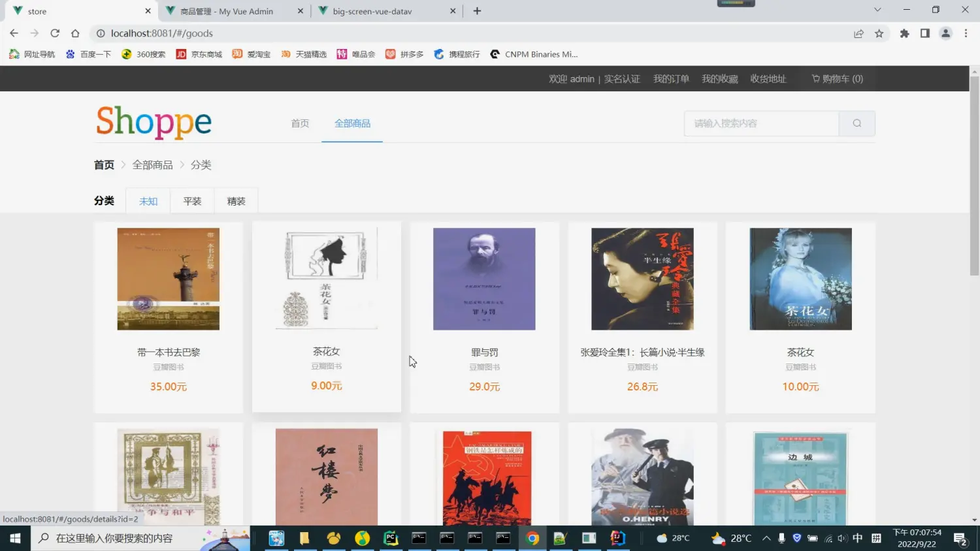Image resolution: width=980 pixels, height=551 pixels.
Task: Open 我的订单 link in top bar
Action: click(x=671, y=79)
